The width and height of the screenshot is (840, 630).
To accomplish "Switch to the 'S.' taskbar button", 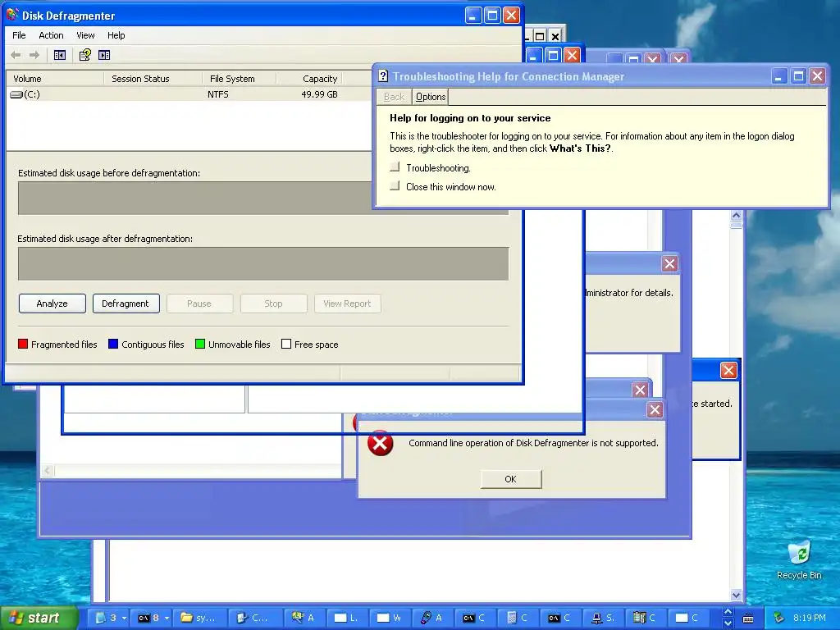I will pyautogui.click(x=603, y=618).
